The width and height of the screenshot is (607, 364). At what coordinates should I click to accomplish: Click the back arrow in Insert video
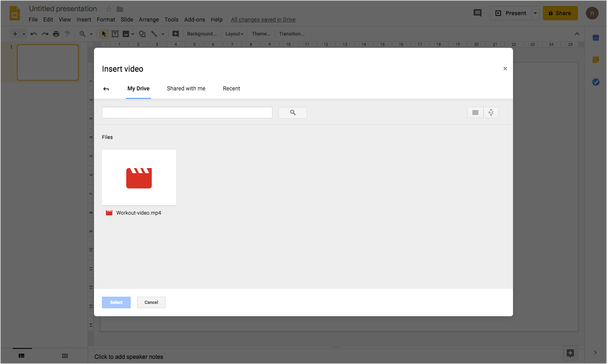coord(106,89)
